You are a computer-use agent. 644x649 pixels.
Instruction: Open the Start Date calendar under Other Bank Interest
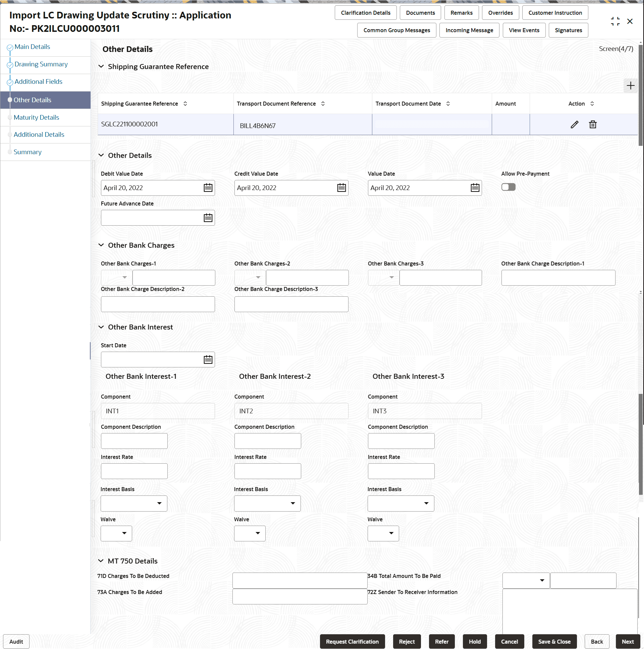coord(208,359)
